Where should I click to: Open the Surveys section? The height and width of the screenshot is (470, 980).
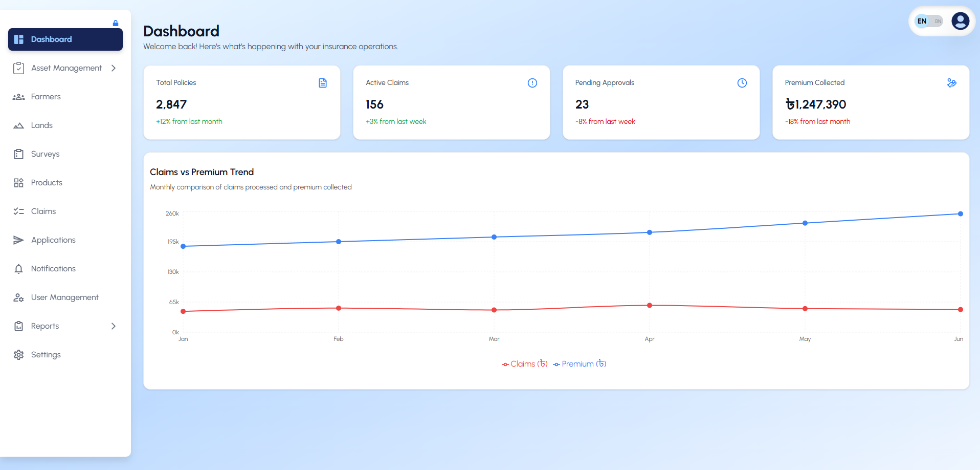(x=45, y=154)
